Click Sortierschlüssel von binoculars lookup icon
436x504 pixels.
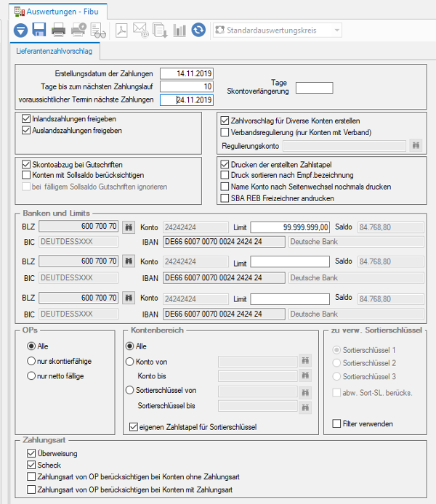tap(305, 392)
